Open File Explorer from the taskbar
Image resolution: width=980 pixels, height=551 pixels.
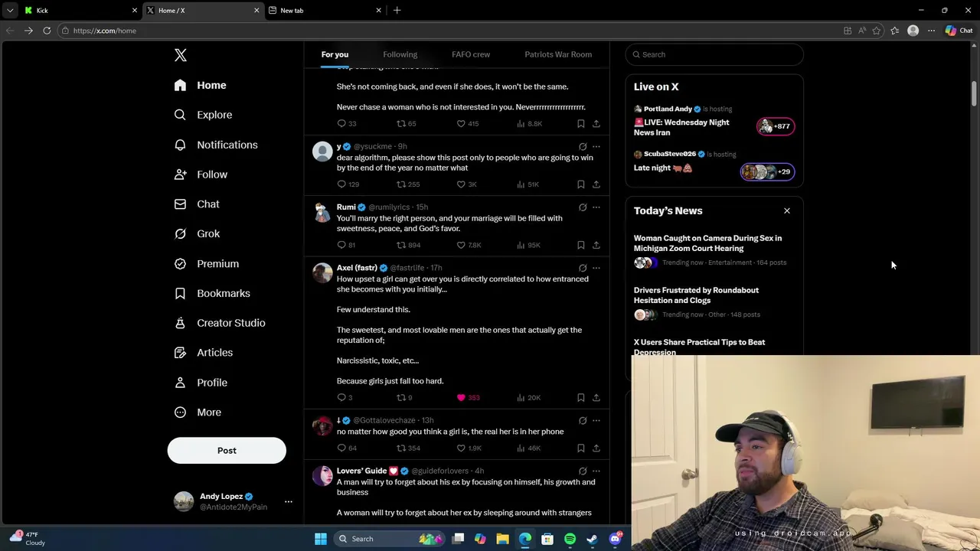502,539
